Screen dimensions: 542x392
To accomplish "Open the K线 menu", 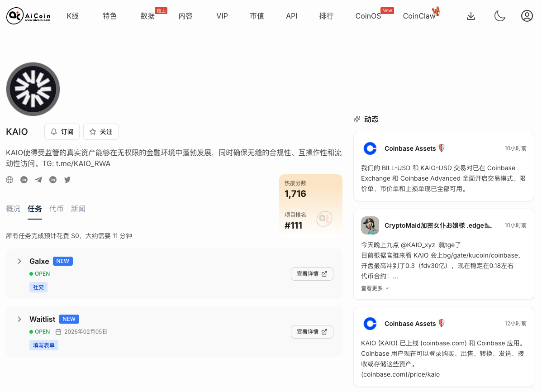I will point(72,16).
